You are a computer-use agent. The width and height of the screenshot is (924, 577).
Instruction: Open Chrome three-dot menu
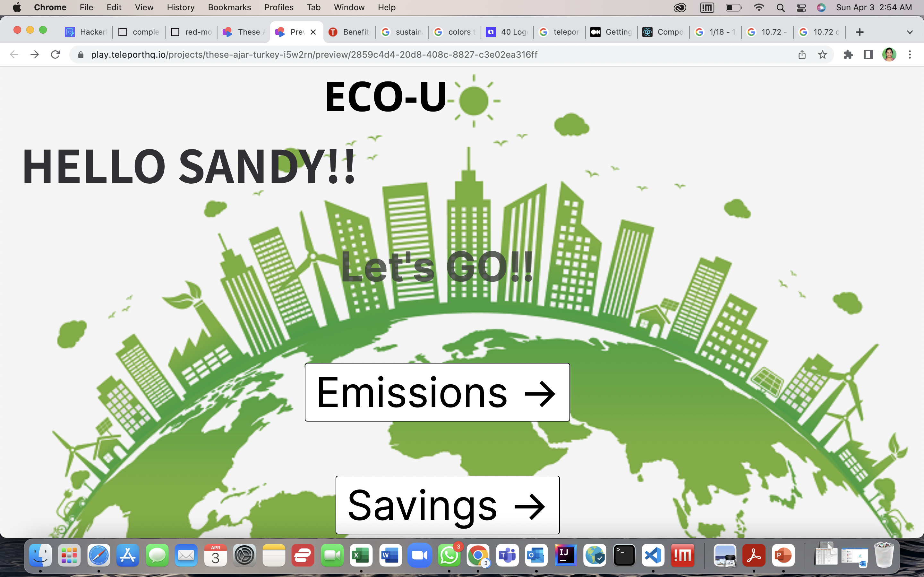coord(910,54)
